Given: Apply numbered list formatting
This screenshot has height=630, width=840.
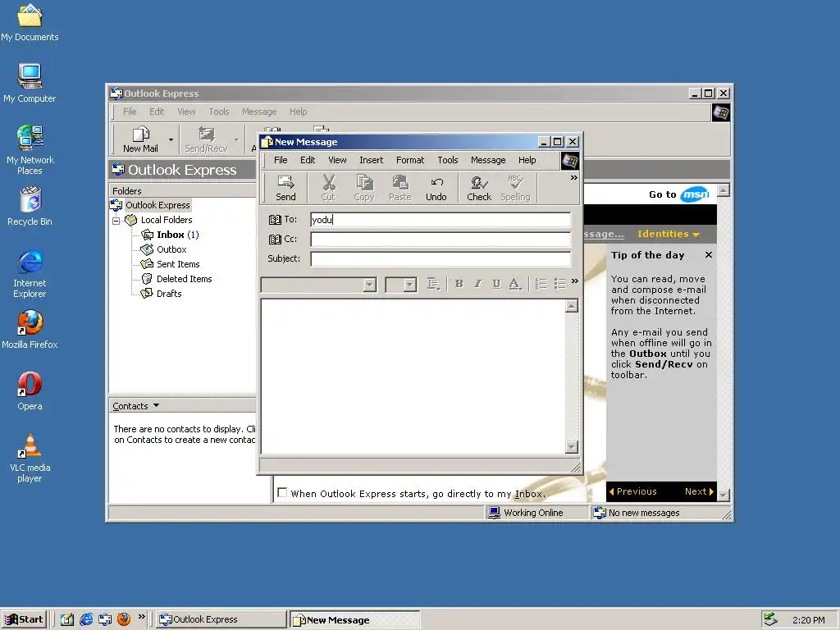Looking at the screenshot, I should pyautogui.click(x=541, y=284).
